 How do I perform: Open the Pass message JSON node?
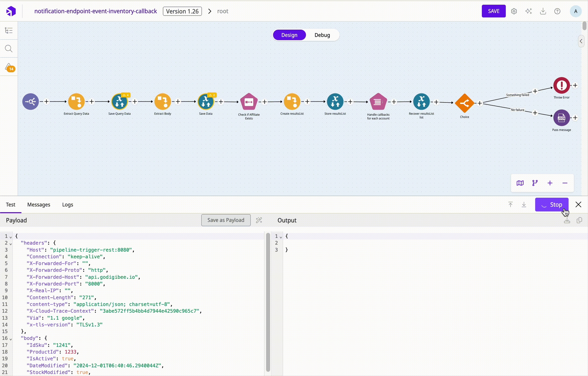(x=561, y=118)
